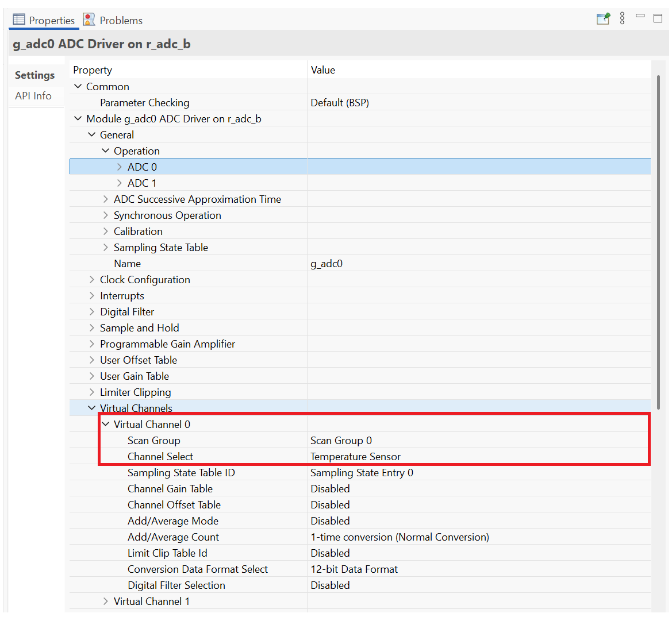
Task: Expand the ADC 0 tree node
Action: click(120, 167)
